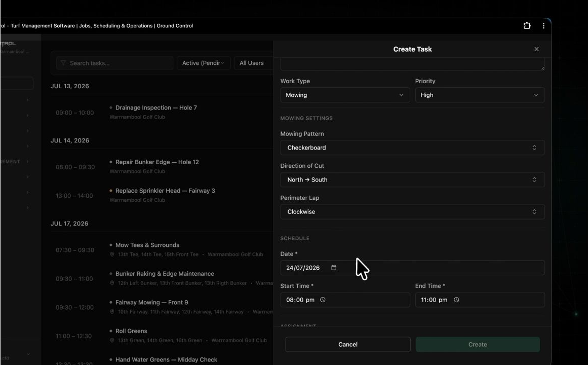Click location pin for Fairway Mowing task

[112, 312]
